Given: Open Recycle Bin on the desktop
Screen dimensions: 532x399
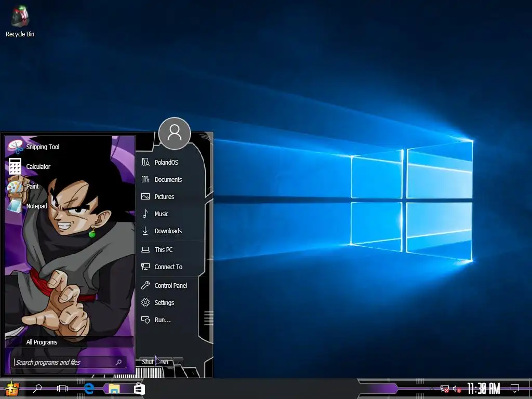Looking at the screenshot, I should (20, 21).
